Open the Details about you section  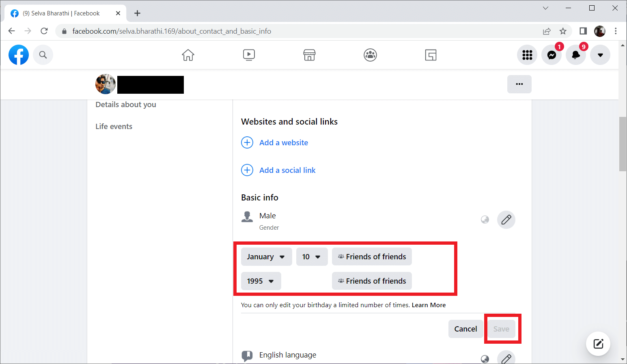point(126,105)
